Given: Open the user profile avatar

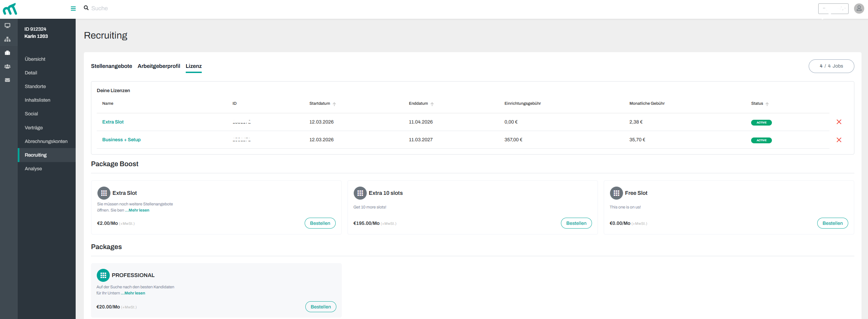Looking at the screenshot, I should pos(859,9).
